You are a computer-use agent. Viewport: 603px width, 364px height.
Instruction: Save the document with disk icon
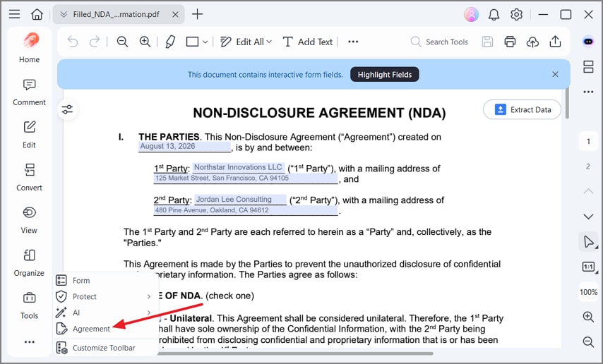(x=487, y=42)
